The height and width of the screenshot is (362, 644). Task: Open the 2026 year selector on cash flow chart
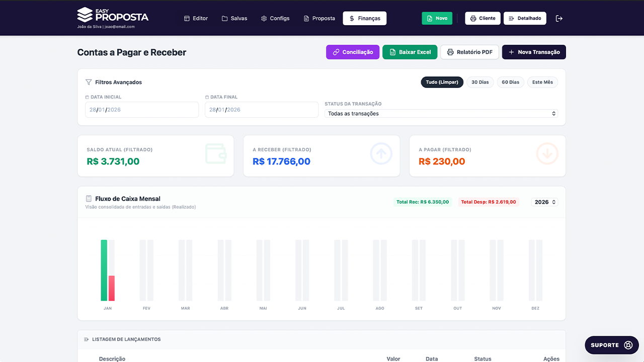pos(544,202)
